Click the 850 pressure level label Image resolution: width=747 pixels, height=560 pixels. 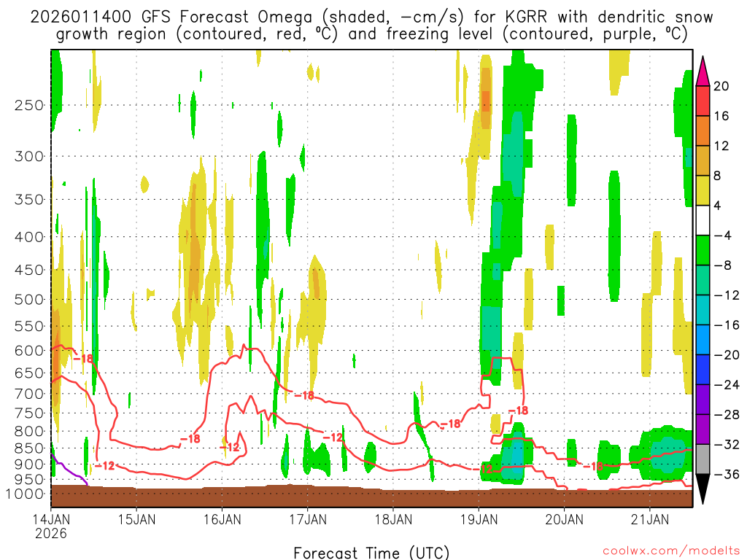[29, 448]
